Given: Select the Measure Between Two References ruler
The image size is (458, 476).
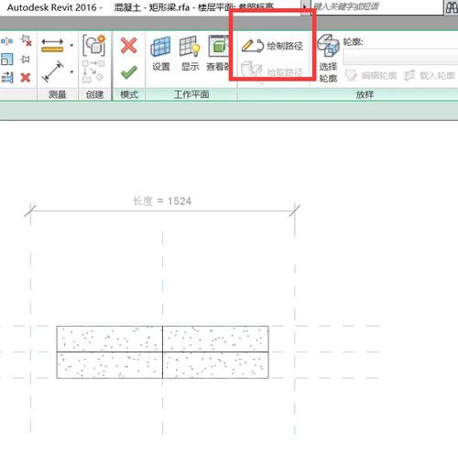Looking at the screenshot, I should click(52, 46).
